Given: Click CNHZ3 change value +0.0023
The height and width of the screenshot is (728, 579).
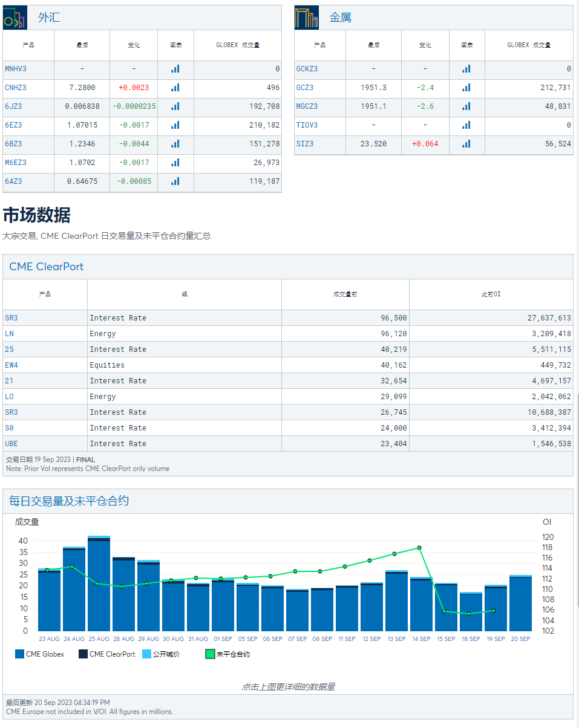Looking at the screenshot, I should [x=134, y=88].
